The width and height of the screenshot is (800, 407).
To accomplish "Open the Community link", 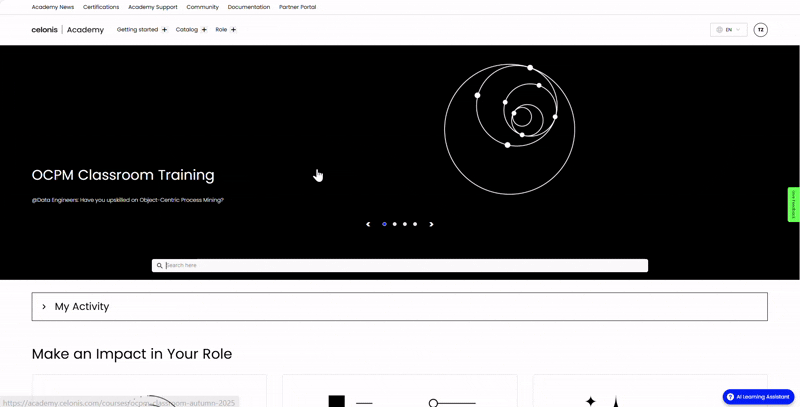I will coord(203,7).
